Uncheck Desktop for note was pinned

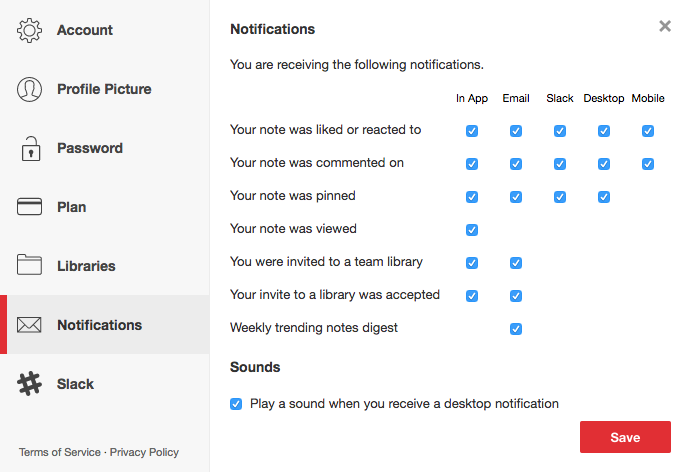604,197
